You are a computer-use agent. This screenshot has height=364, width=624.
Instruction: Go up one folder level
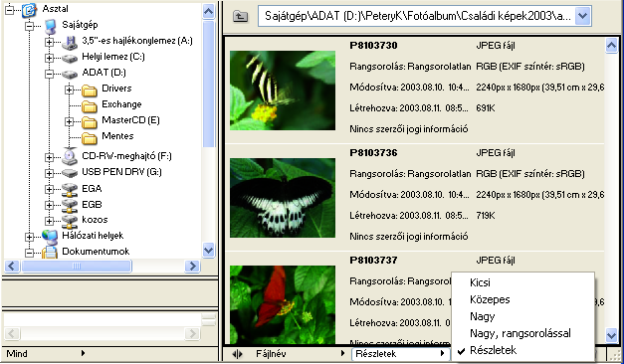241,16
